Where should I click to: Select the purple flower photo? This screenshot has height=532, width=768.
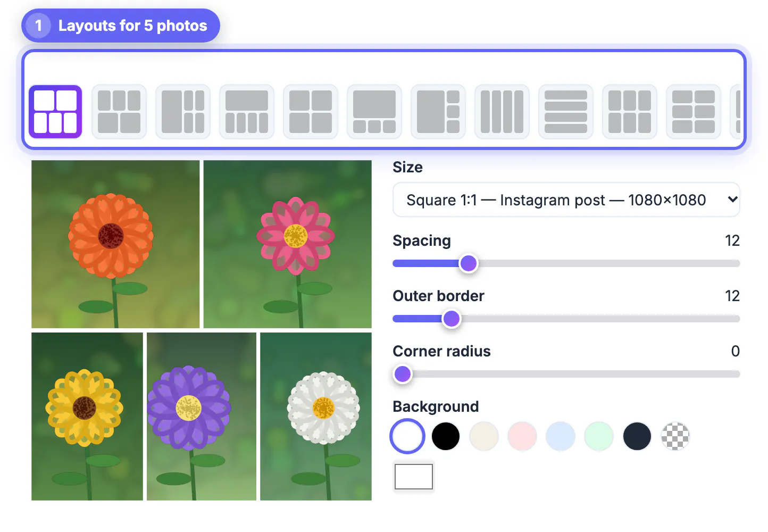[202, 417]
